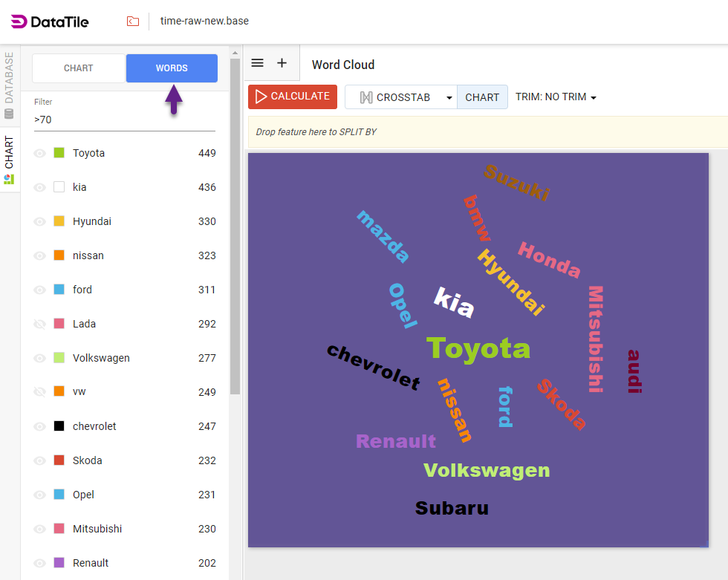The height and width of the screenshot is (580, 728).
Task: Open the hamburger menu beside Word Cloud
Action: [256, 62]
